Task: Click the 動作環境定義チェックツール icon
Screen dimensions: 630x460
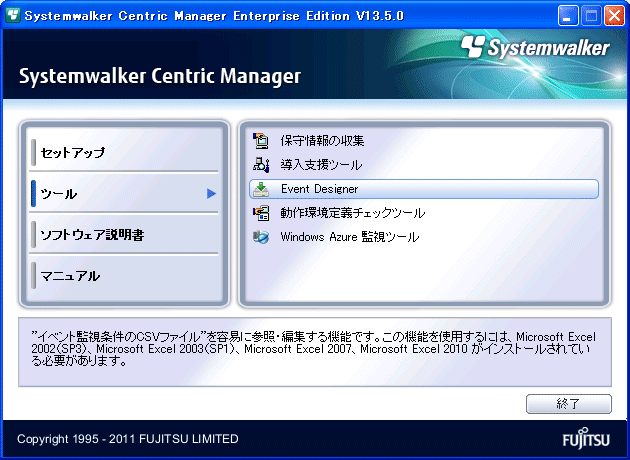Action: (x=260, y=213)
